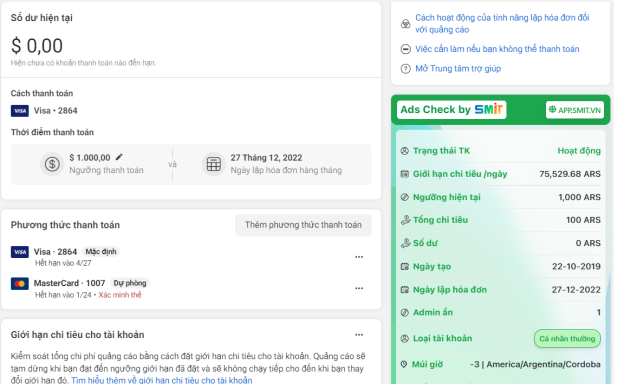Click the Dự phòng badge next to MasterCard

point(130,283)
